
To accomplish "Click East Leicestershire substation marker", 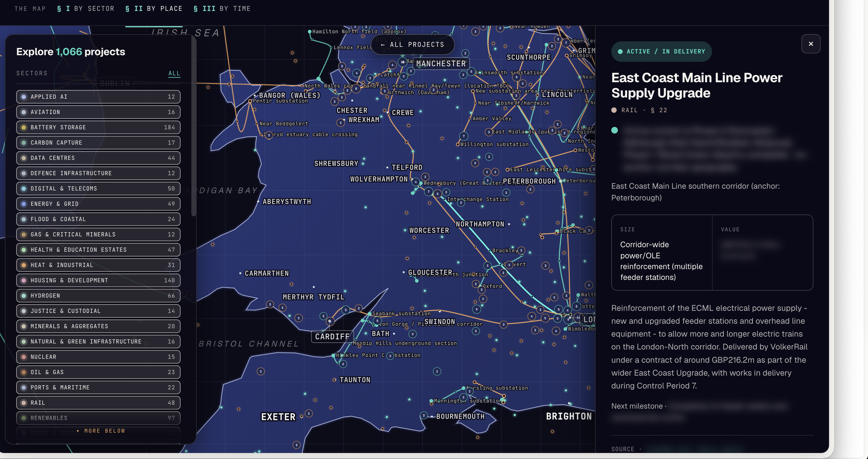I will pos(507,169).
